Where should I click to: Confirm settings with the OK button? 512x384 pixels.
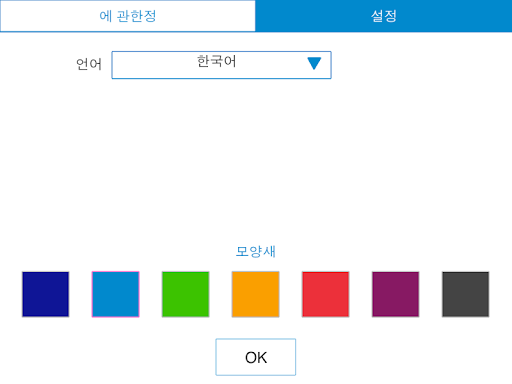point(256,357)
